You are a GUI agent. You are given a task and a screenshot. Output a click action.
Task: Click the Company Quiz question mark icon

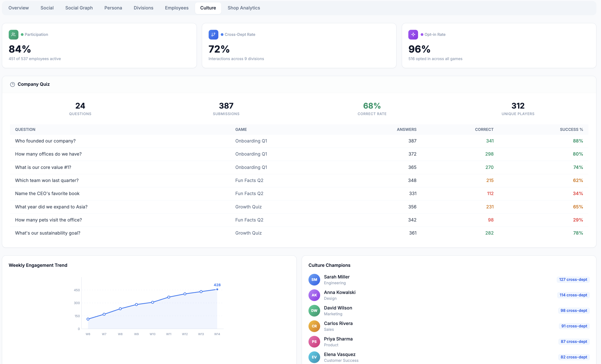point(12,84)
